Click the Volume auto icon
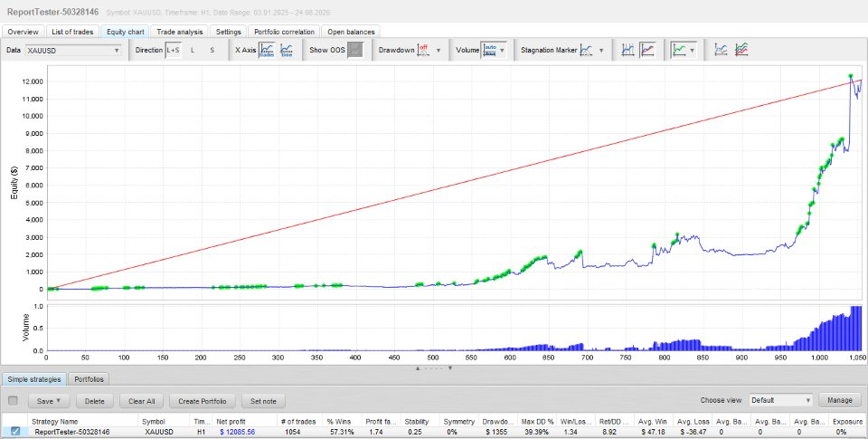This screenshot has height=439, width=868. click(490, 50)
